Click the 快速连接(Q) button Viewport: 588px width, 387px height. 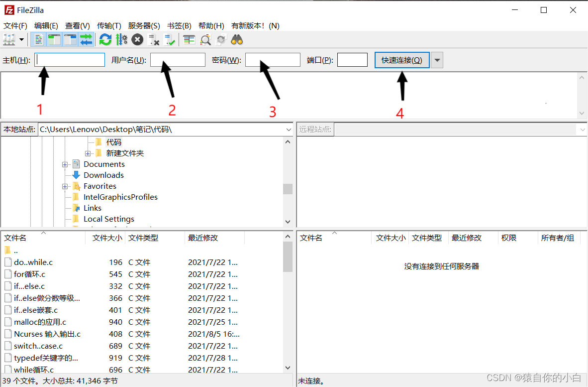click(402, 60)
